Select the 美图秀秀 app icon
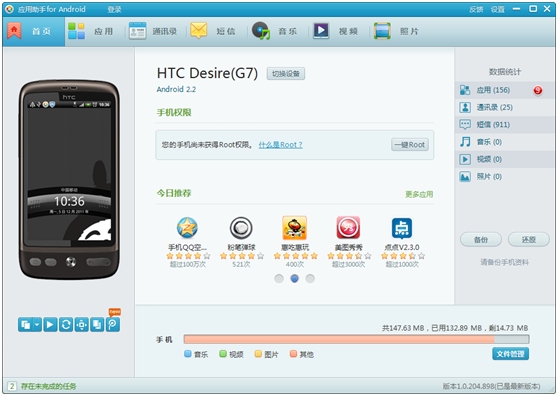The height and width of the screenshot is (396, 558). tap(348, 228)
